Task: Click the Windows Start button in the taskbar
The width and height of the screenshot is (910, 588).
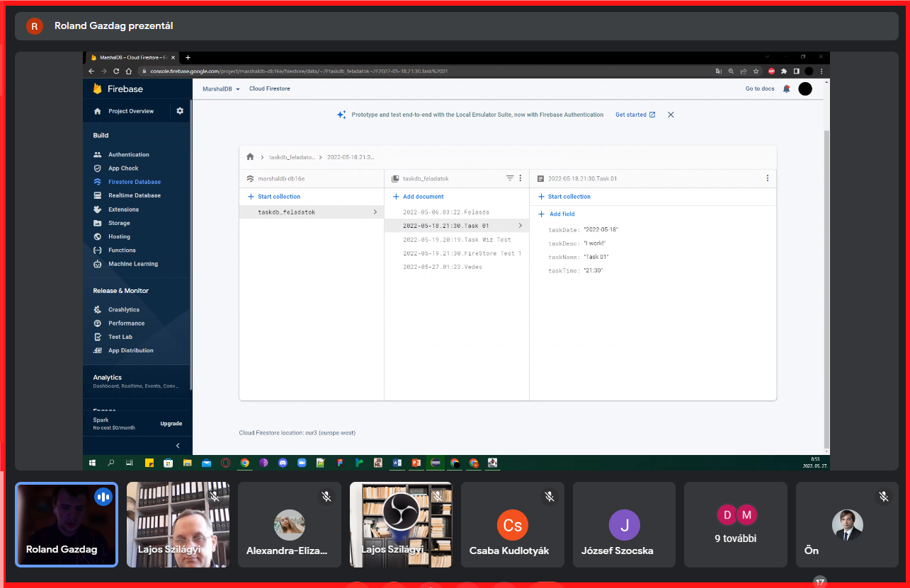Action: [92, 463]
